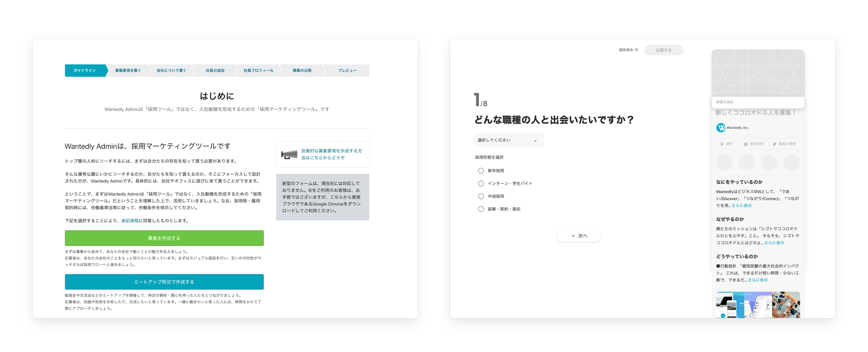Click the ミートアップ形式で作成する button
The height and width of the screenshot is (352, 868).
tap(164, 282)
